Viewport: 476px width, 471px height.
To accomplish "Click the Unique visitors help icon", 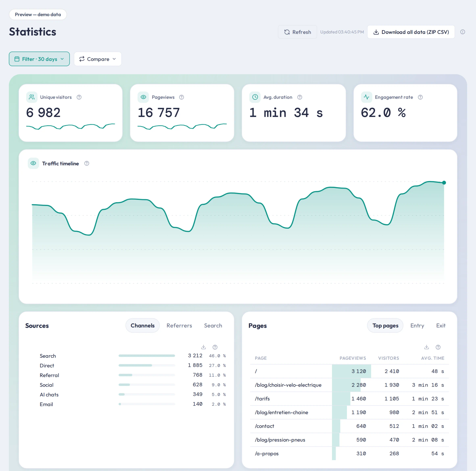I will (x=79, y=97).
